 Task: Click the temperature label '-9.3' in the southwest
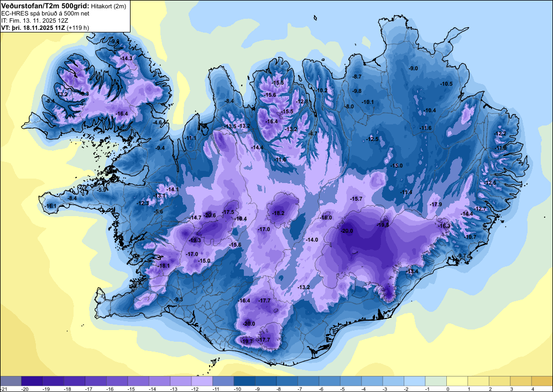[179, 299]
